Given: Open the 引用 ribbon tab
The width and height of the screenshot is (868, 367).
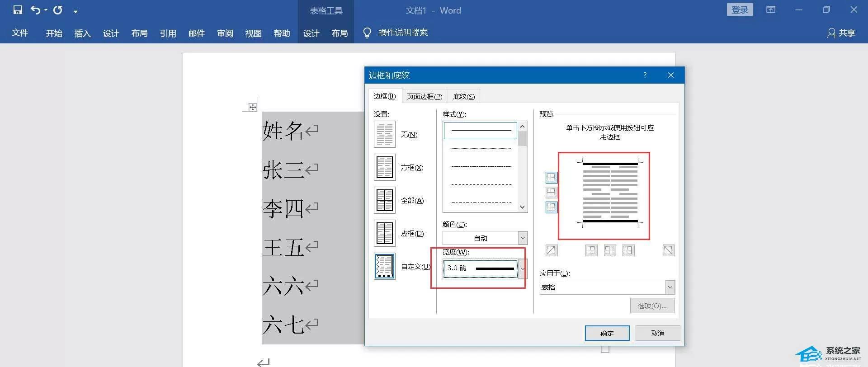Looking at the screenshot, I should 168,33.
